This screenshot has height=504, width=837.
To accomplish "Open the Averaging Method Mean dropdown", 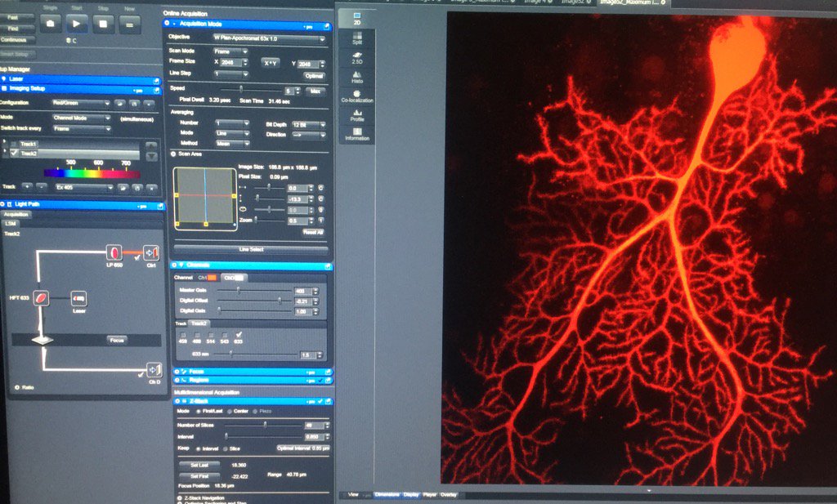I will pos(232,144).
